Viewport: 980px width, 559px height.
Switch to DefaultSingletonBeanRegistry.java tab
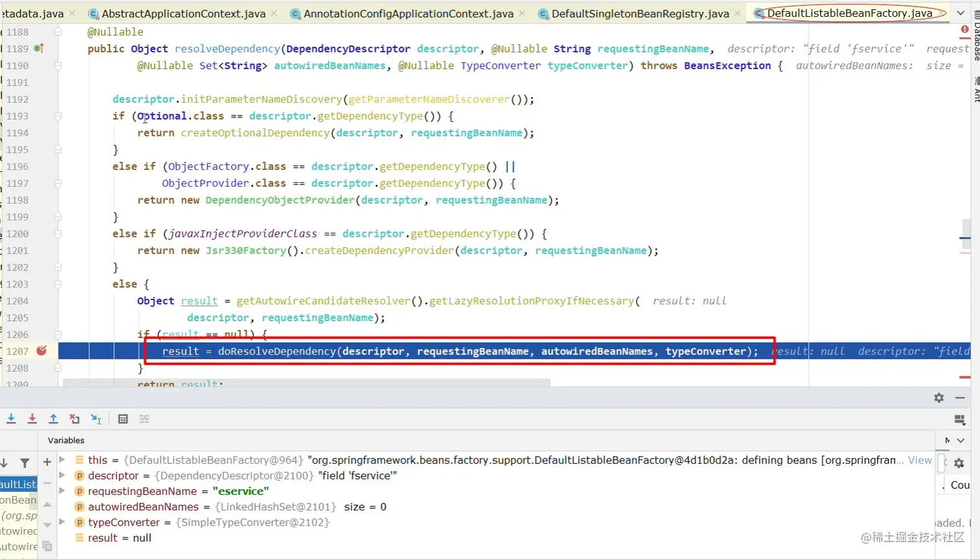pos(640,13)
